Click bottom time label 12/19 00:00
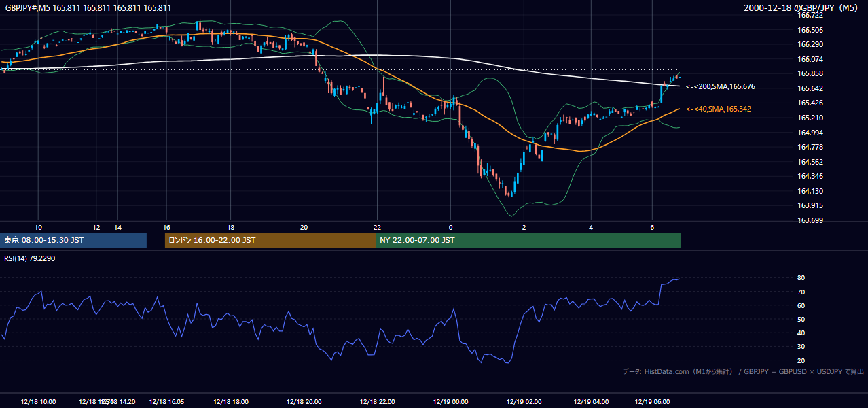This screenshot has height=408, width=868. pos(450,401)
